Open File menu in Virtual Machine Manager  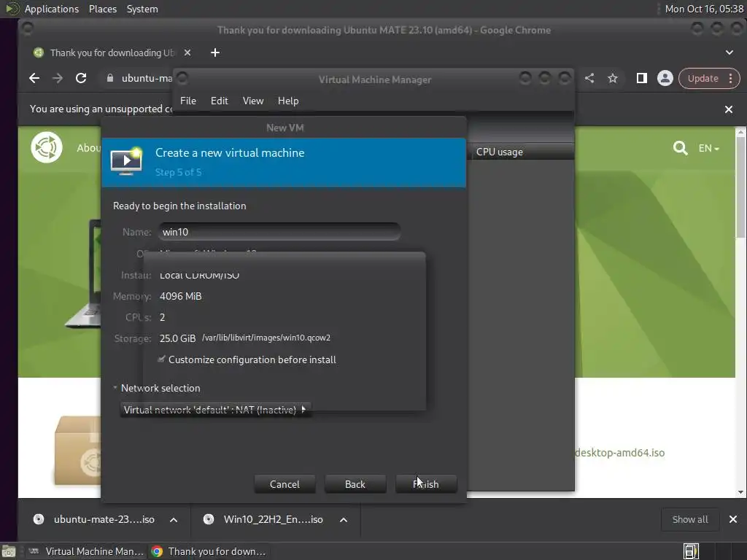(187, 101)
